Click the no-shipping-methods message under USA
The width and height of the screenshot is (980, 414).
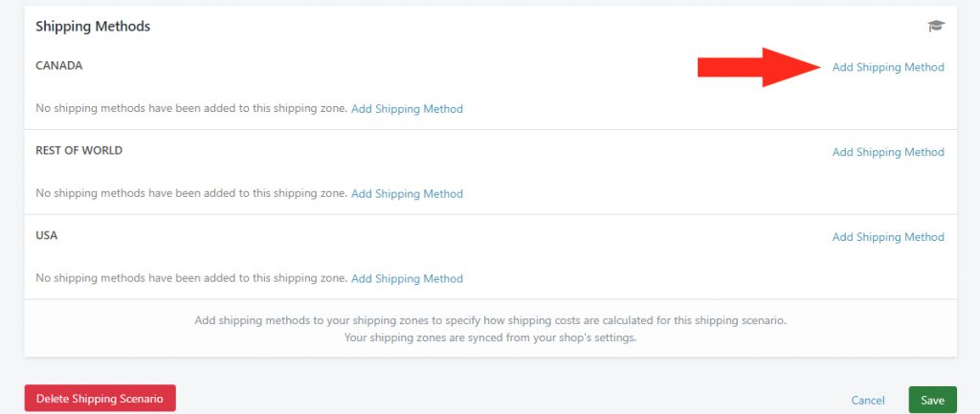point(191,278)
